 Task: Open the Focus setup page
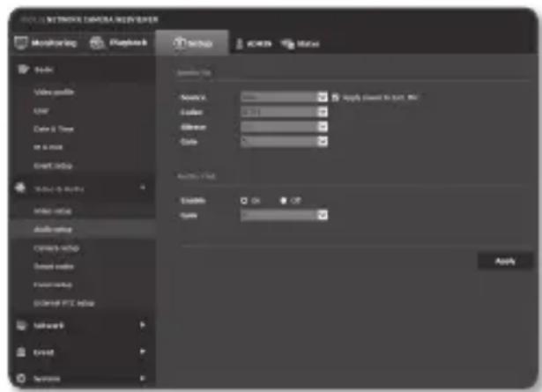point(53,285)
